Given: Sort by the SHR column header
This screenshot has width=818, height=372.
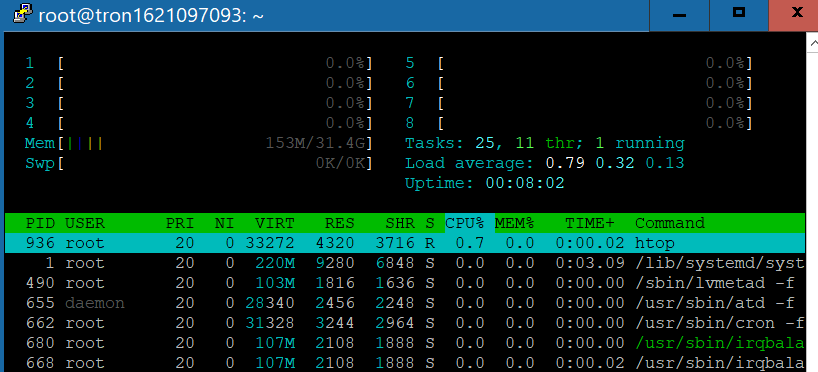Looking at the screenshot, I should [x=400, y=223].
